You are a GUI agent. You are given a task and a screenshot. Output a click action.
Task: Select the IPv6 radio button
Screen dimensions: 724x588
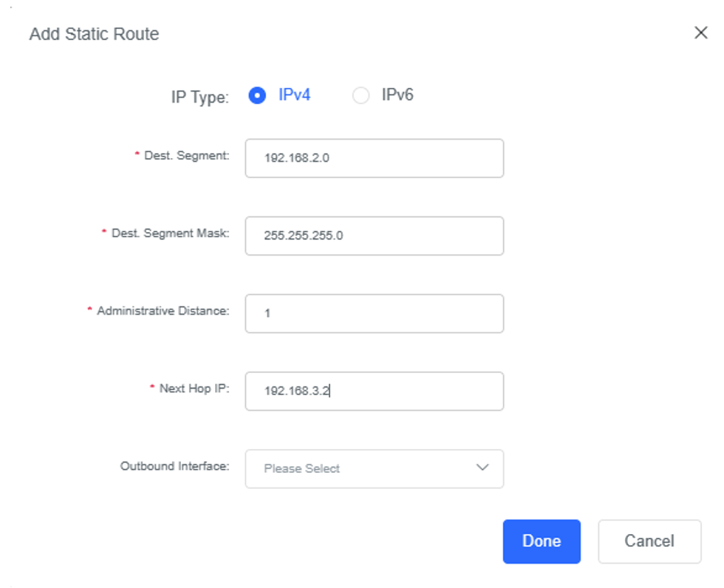coord(361,95)
